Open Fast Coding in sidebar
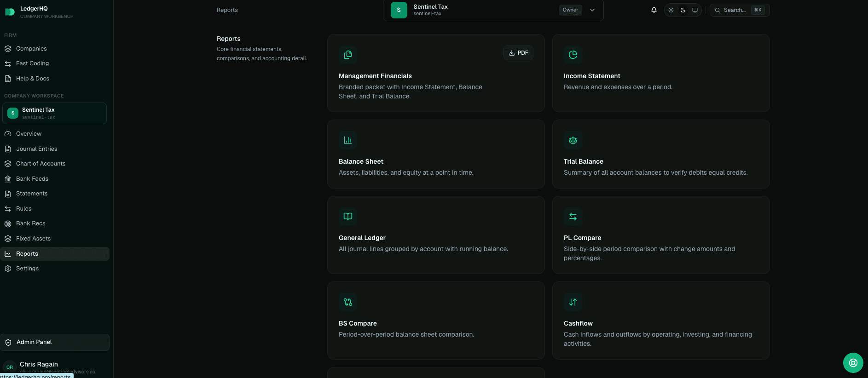Screen dimensions: 868x378 point(55,63)
